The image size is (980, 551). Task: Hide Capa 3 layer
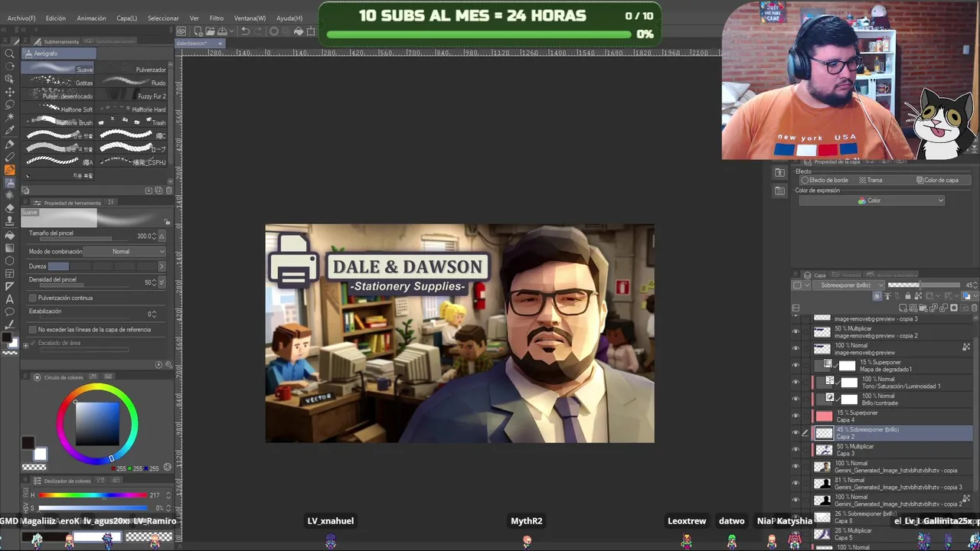pyautogui.click(x=795, y=449)
